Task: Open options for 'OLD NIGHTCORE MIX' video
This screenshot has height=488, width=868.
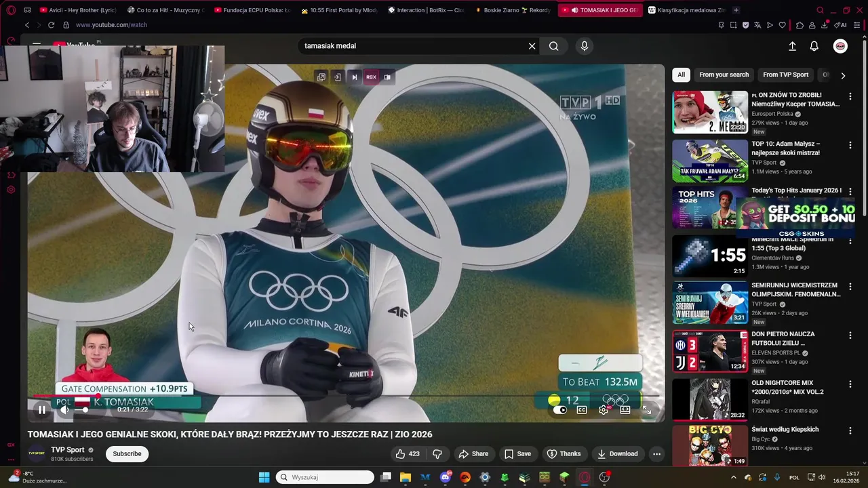Action: point(850,384)
